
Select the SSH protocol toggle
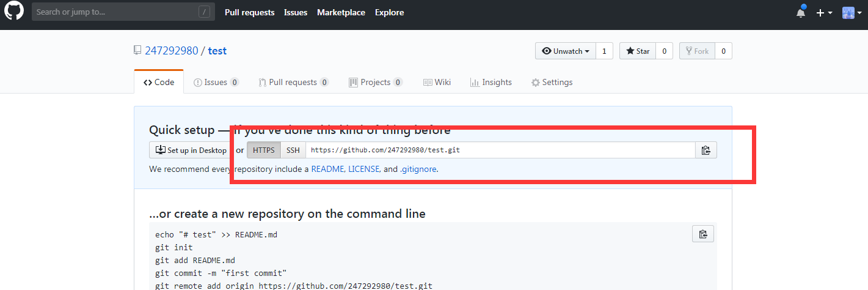tap(293, 150)
